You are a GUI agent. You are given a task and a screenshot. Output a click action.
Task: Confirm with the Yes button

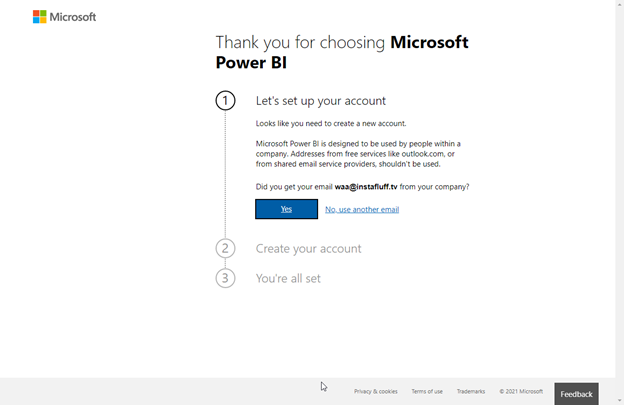(x=287, y=209)
